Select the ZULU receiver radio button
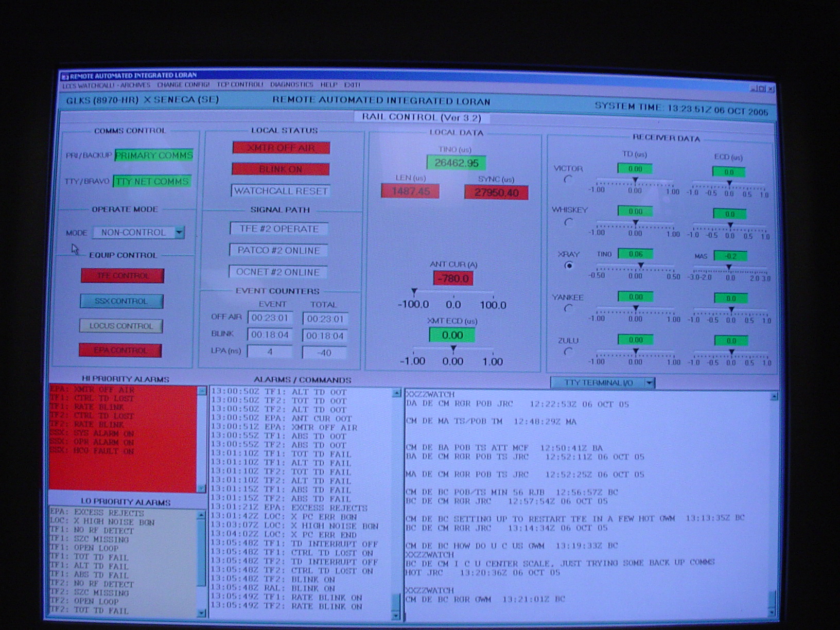 569,352
